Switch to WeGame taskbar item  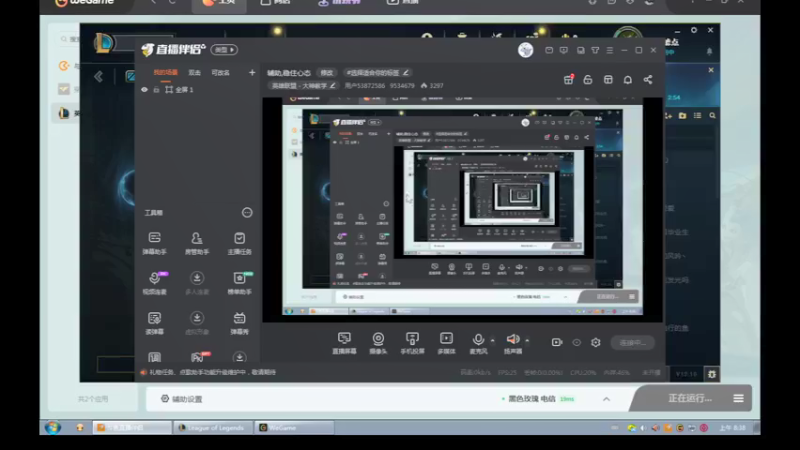click(x=293, y=428)
